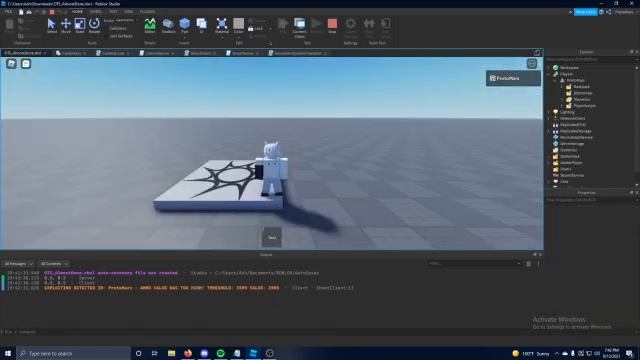
Task: Switch to the PLUGINS ribbon tab
Action: [147, 12]
